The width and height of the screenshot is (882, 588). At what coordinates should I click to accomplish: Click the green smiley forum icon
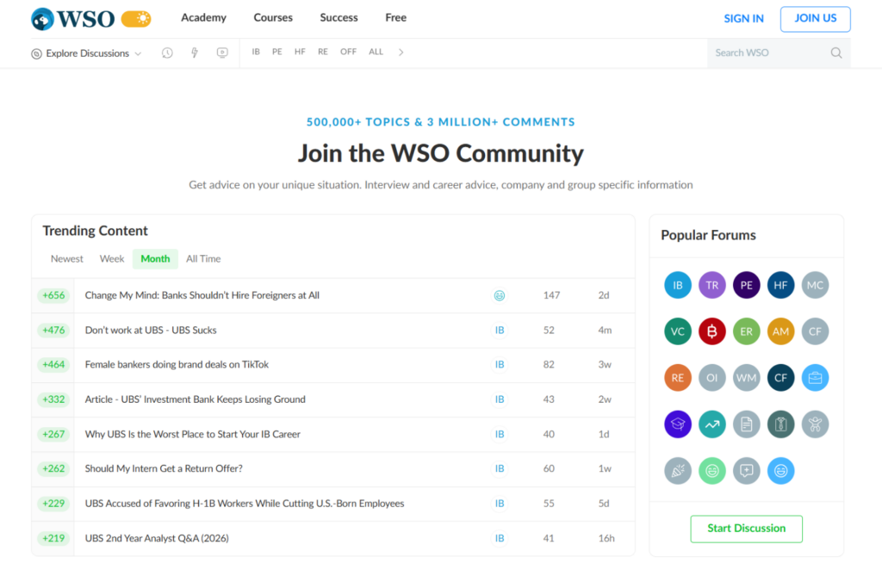(712, 471)
